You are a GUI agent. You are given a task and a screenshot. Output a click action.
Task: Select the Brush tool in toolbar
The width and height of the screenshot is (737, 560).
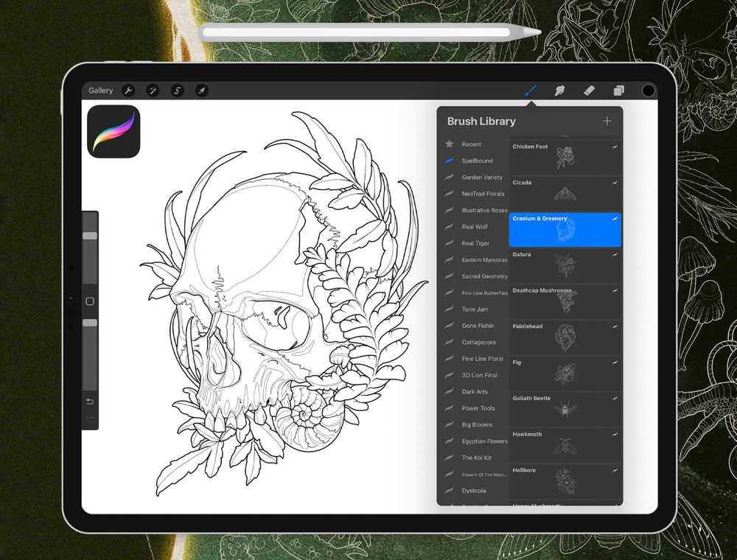(529, 91)
